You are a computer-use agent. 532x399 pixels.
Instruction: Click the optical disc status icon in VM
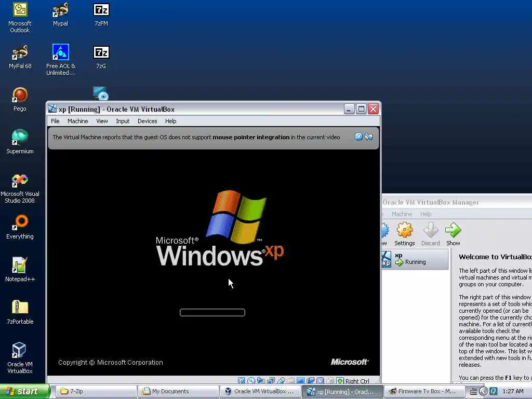(251, 381)
